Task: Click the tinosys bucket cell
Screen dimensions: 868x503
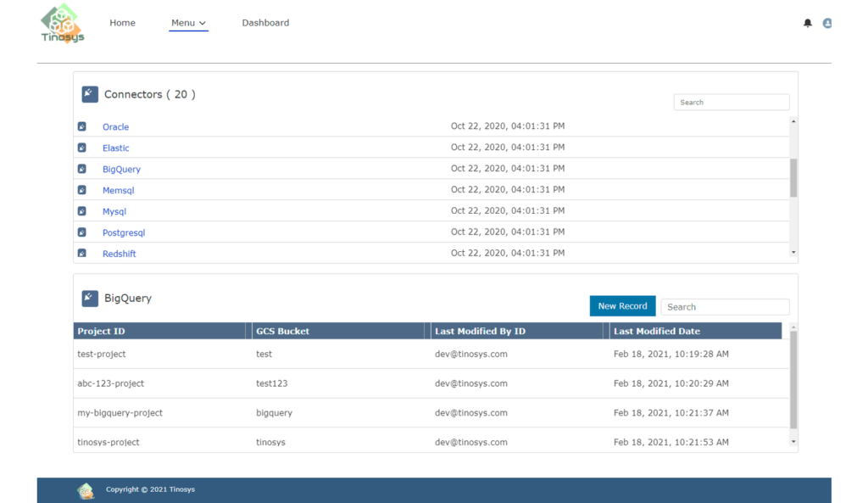Action: tap(270, 442)
